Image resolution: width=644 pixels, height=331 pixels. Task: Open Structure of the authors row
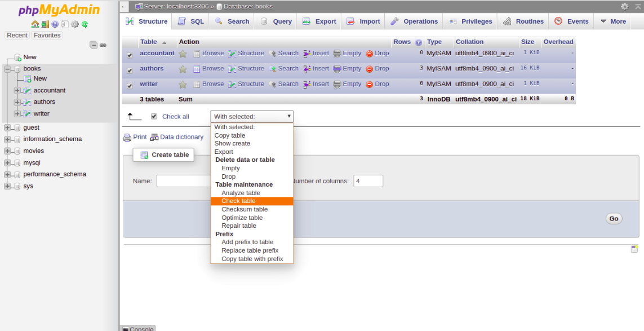pyautogui.click(x=246, y=68)
